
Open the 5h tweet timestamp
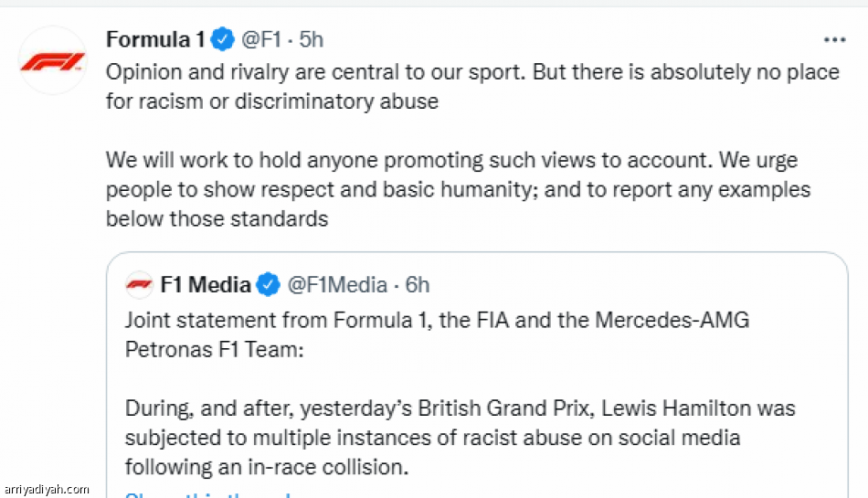pos(312,40)
